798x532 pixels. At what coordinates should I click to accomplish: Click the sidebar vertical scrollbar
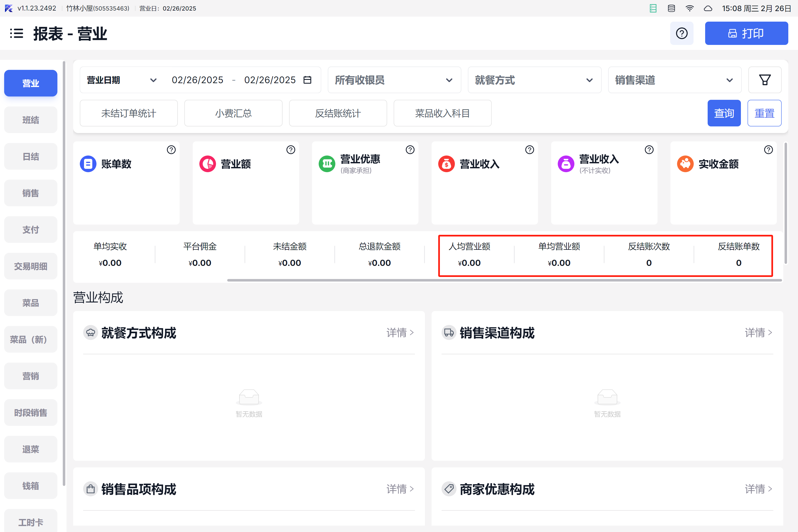[x=64, y=273]
